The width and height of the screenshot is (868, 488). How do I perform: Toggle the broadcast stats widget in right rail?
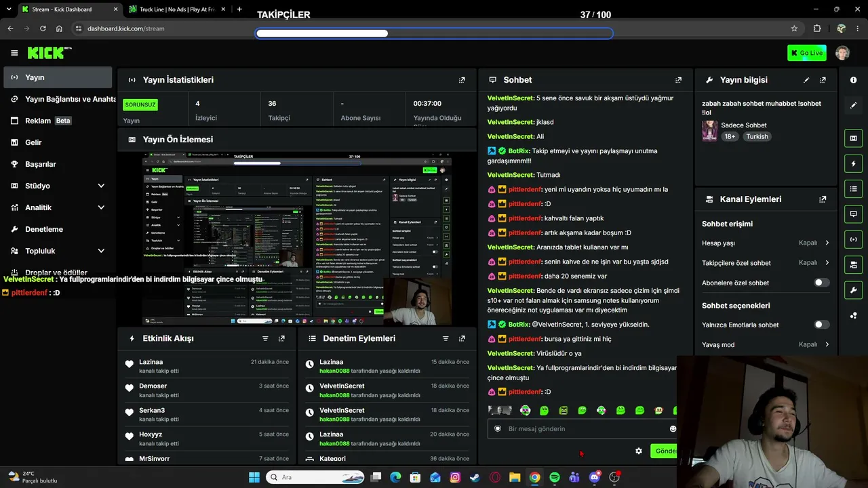(x=853, y=239)
